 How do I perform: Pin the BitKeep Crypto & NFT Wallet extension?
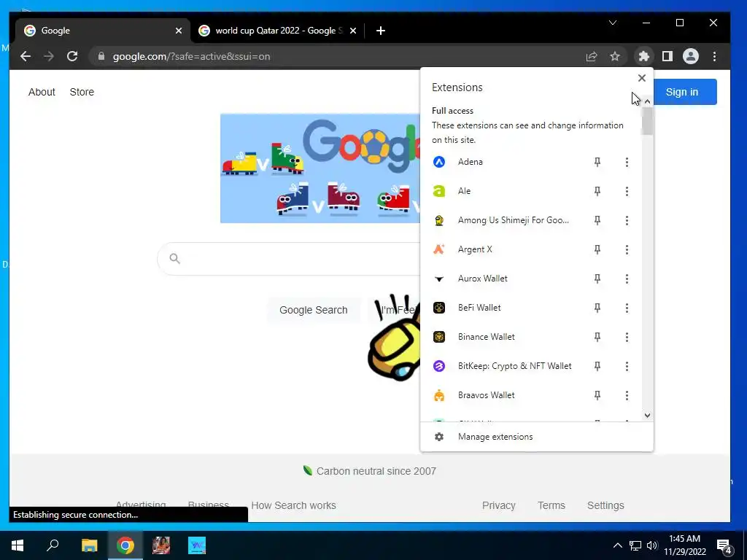click(x=597, y=366)
